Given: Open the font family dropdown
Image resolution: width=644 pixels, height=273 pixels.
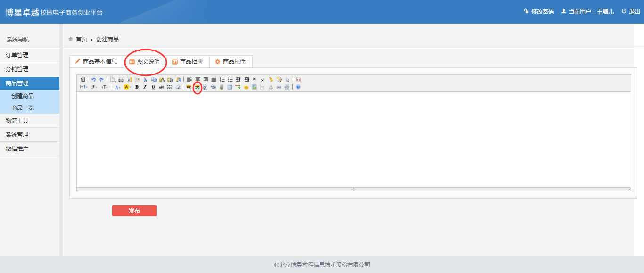Looking at the screenshot, I should click(x=94, y=87).
